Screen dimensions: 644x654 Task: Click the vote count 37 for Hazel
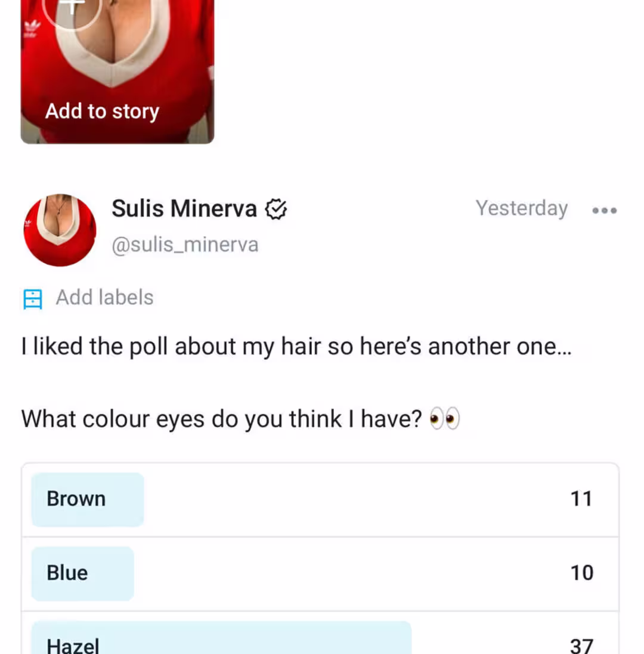coord(581,644)
